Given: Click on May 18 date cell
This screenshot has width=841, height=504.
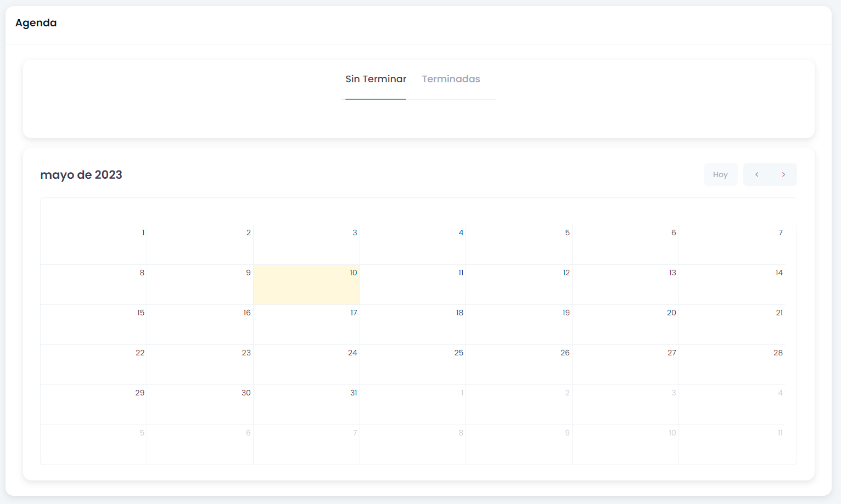Looking at the screenshot, I should [413, 325].
